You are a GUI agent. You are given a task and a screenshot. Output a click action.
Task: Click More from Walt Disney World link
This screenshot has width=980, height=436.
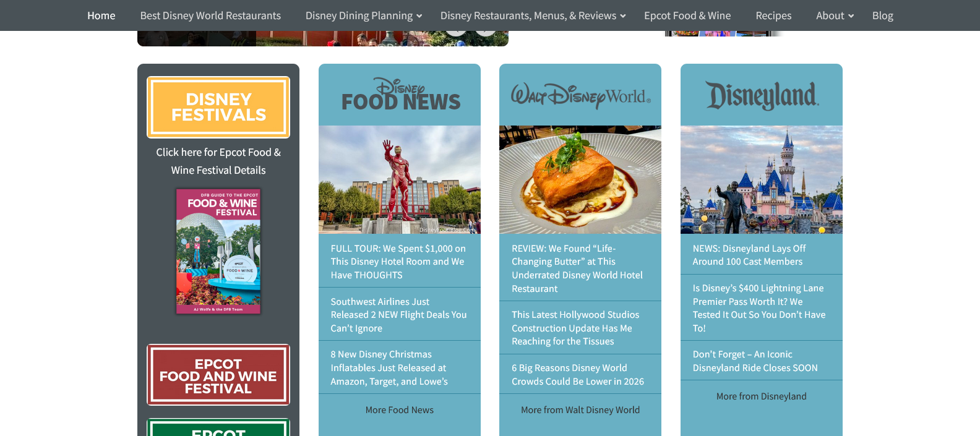pos(580,410)
